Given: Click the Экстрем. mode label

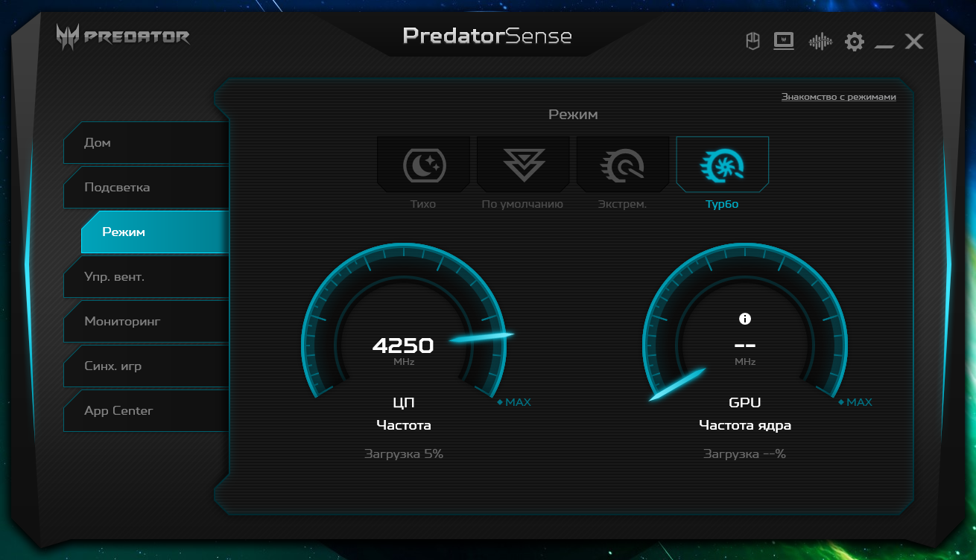Looking at the screenshot, I should pyautogui.click(x=623, y=204).
